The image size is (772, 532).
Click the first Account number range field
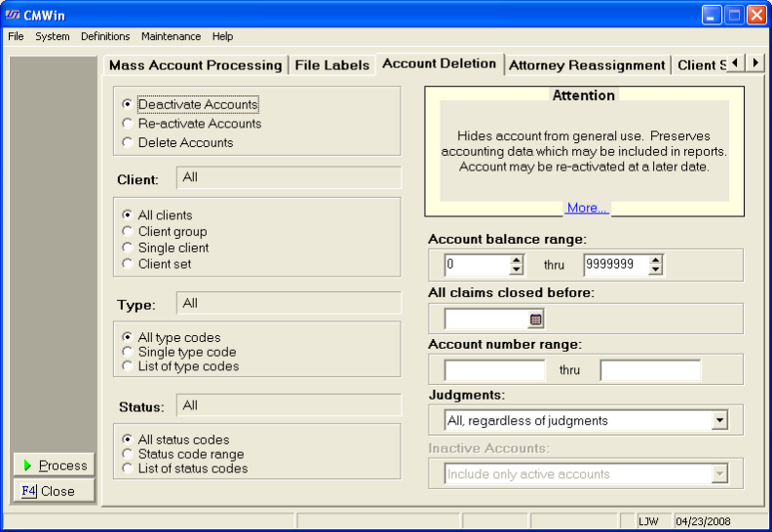pyautogui.click(x=494, y=370)
